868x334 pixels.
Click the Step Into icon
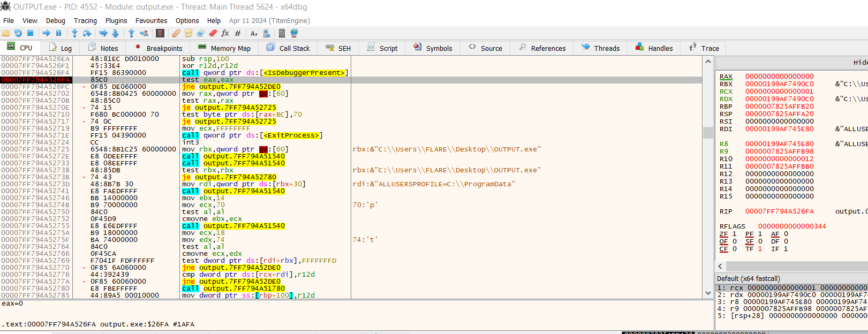tap(74, 33)
